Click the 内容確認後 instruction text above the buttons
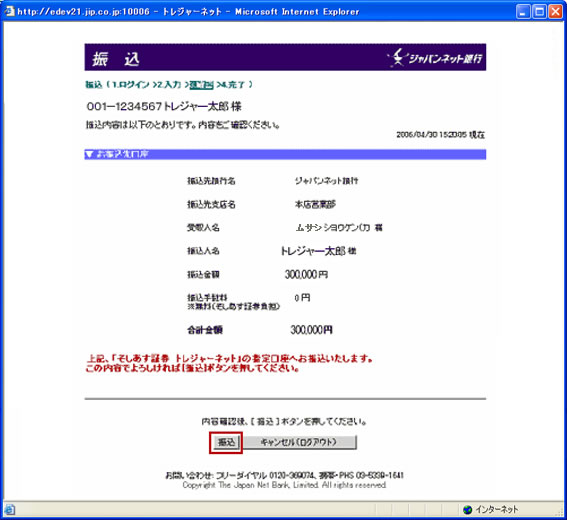The height and width of the screenshot is (520, 567). [x=284, y=422]
